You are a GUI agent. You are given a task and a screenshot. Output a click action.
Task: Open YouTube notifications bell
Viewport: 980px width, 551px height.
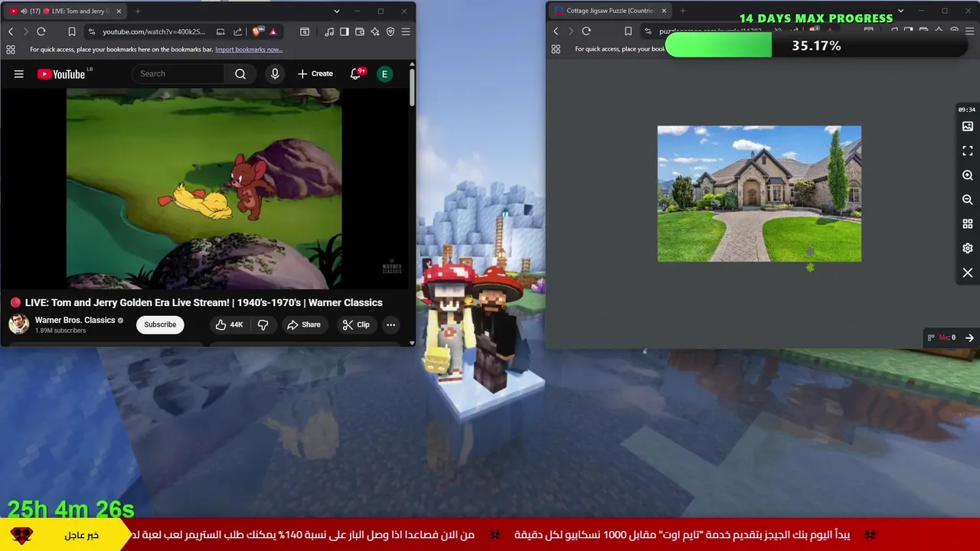pyautogui.click(x=355, y=73)
